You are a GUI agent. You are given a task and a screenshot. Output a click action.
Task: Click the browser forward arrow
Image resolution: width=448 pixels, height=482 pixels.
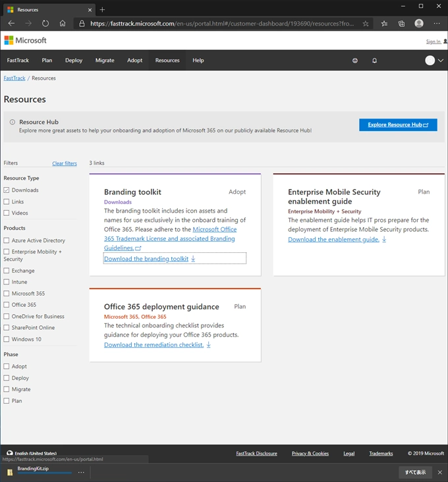pos(28,23)
